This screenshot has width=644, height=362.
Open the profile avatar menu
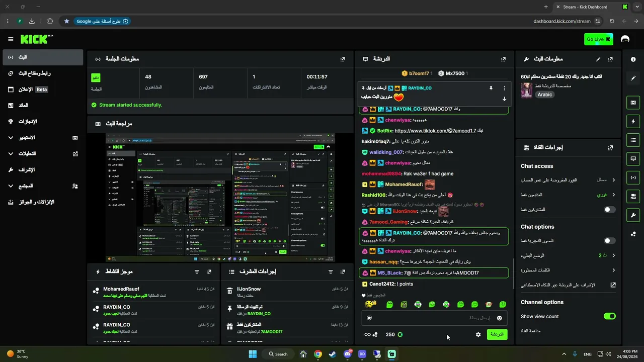(625, 39)
